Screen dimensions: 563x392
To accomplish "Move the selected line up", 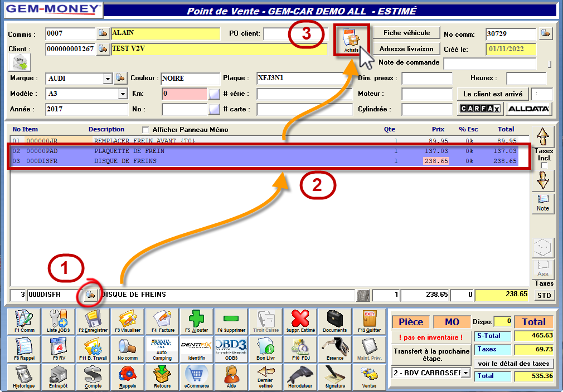I will click(x=542, y=136).
